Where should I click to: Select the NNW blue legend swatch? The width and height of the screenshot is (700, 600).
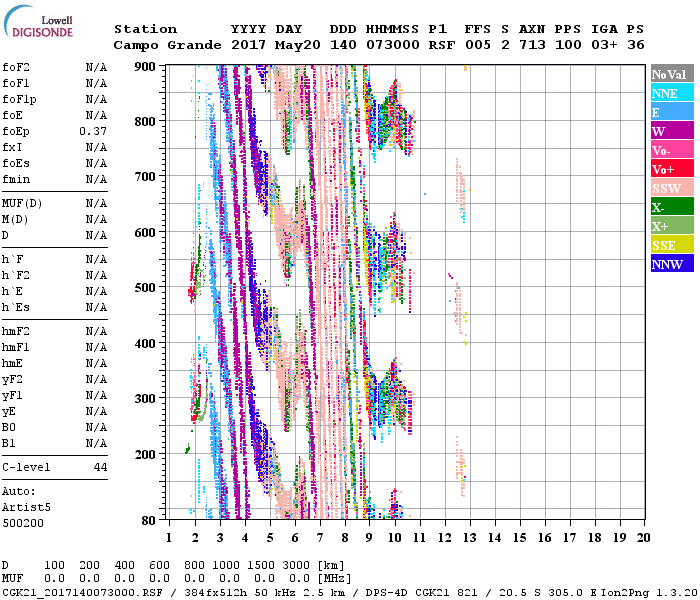pos(670,265)
